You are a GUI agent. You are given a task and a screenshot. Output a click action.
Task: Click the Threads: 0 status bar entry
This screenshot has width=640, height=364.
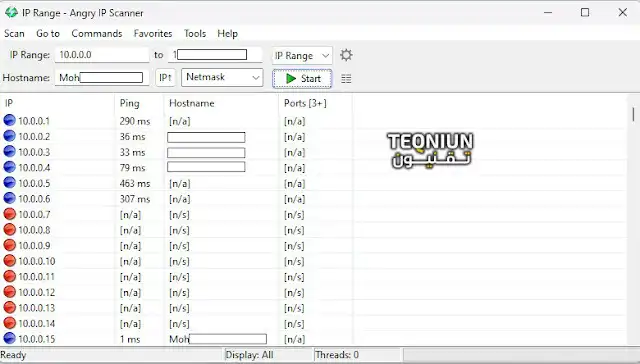[337, 355]
